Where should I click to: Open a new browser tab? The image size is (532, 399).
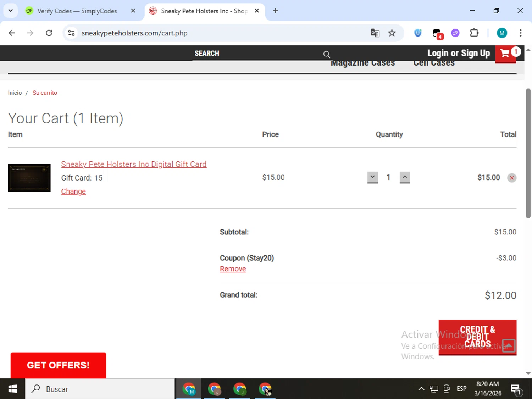coord(275,11)
